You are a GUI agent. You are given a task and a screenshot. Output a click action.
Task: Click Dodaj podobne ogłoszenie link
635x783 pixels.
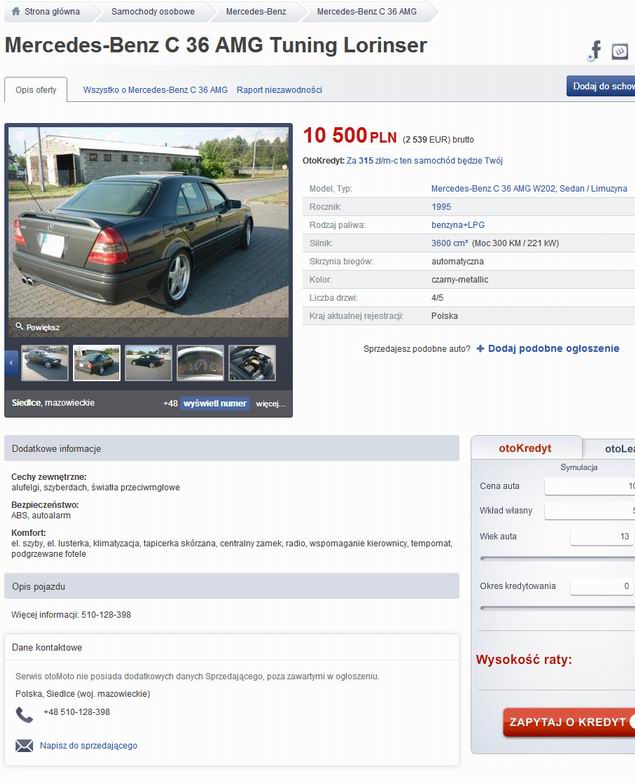pyautogui.click(x=553, y=349)
